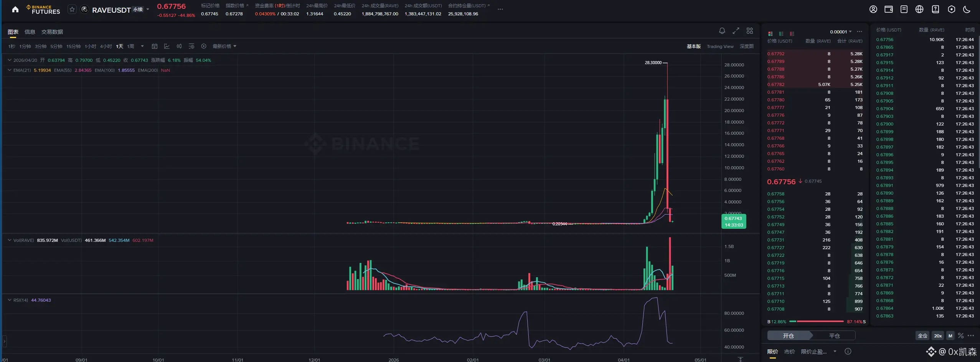Viewport: 980px width, 362px height.
Task: Open the 最新价格 price type dropdown
Action: point(224,46)
